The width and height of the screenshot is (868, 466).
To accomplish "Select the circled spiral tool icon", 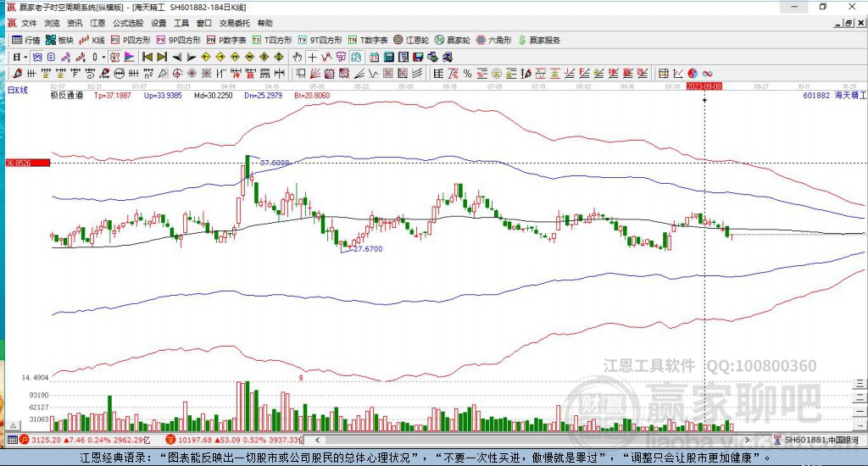I will 177,73.
